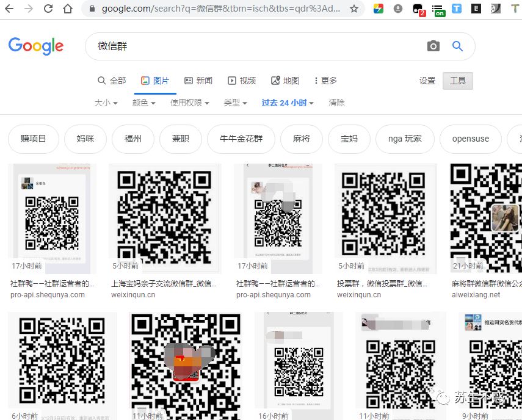The width and height of the screenshot is (522, 420).
Task: Select the 图片 images tab
Action: coord(155,81)
